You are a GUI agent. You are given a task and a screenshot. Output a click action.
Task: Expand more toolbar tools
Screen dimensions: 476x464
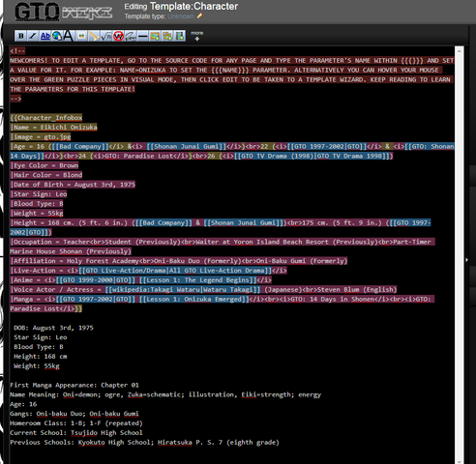(x=196, y=36)
